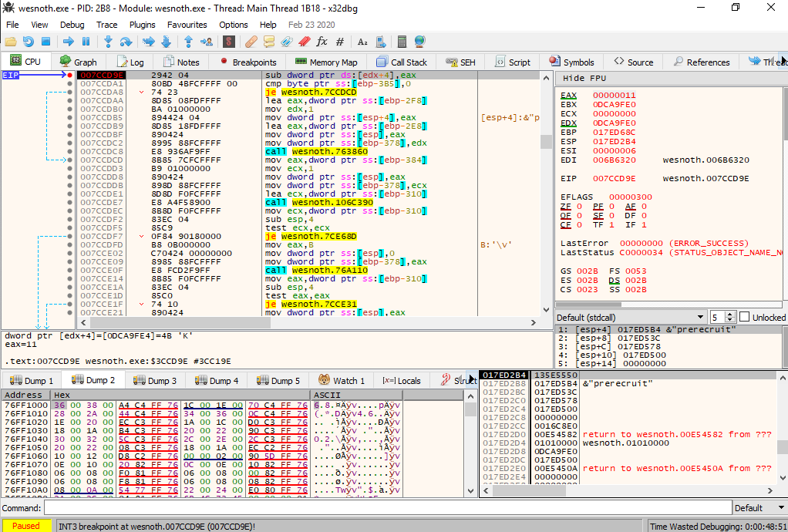Click the Run arrow icon in toolbar
Image resolution: width=788 pixels, height=532 pixels.
point(69,42)
